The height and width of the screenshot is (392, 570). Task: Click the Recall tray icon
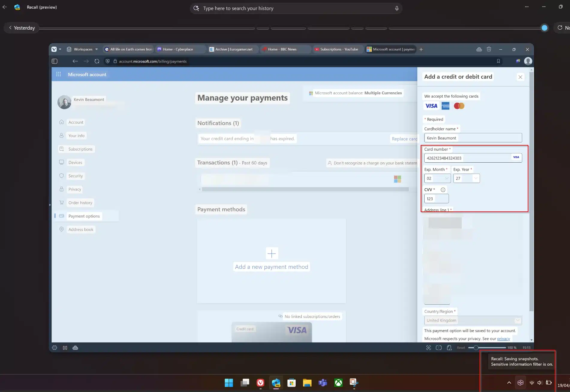(521, 382)
